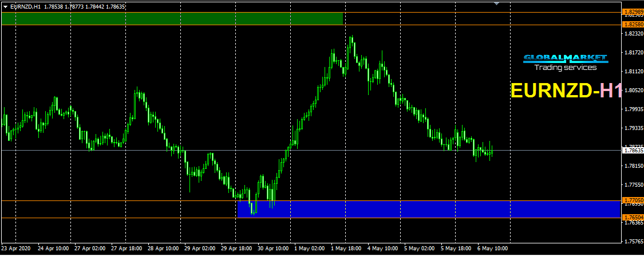This screenshot has height=256, width=644.
Task: Click the orange 1.82989 price label
Action: tap(633, 13)
